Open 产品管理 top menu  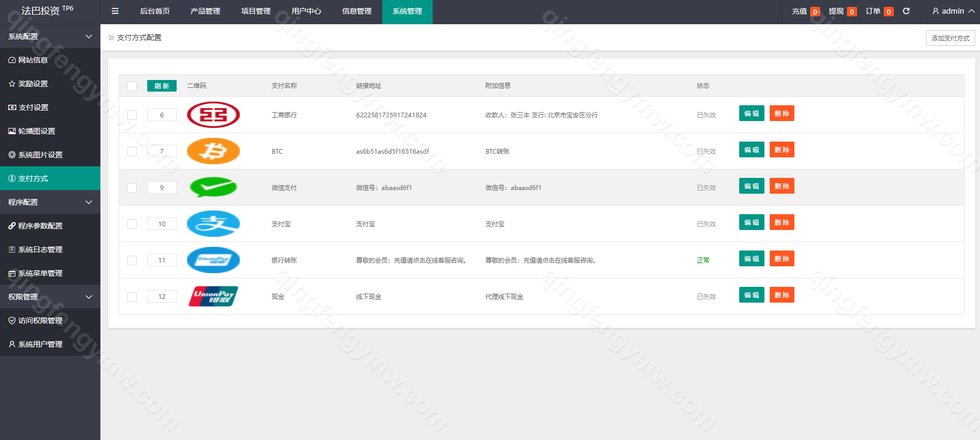[206, 11]
